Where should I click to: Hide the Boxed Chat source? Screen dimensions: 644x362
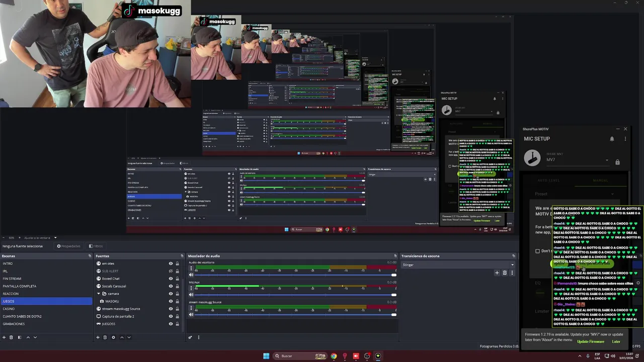[171, 279]
